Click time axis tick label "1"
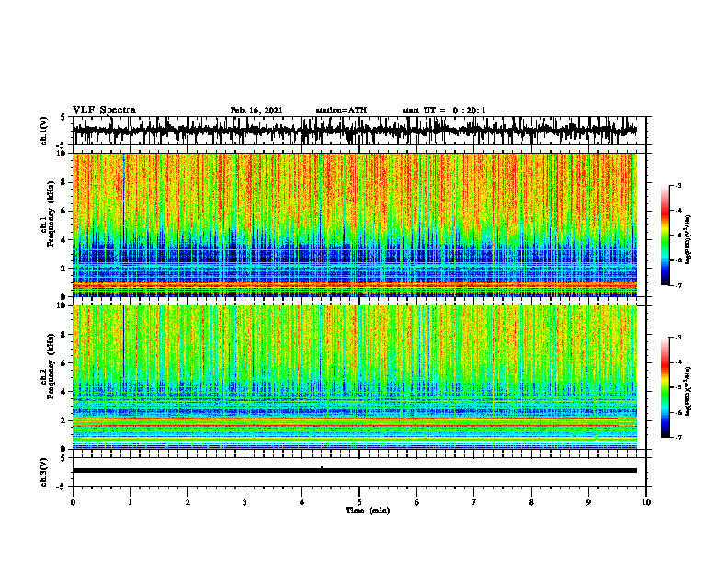 pyautogui.click(x=130, y=502)
